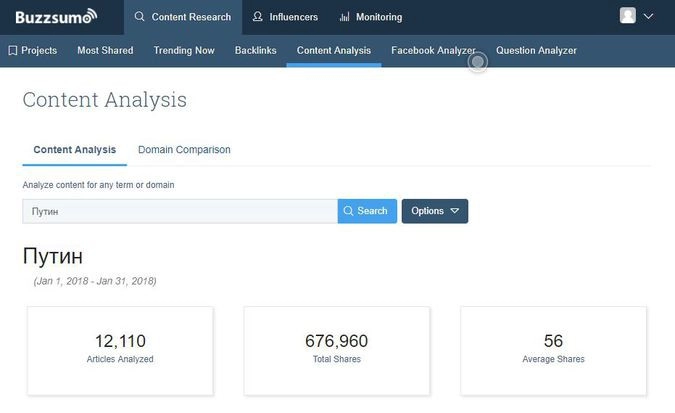Image resolution: width=675 pixels, height=413 pixels.
Task: Open the Influencers section
Action: 285,17
